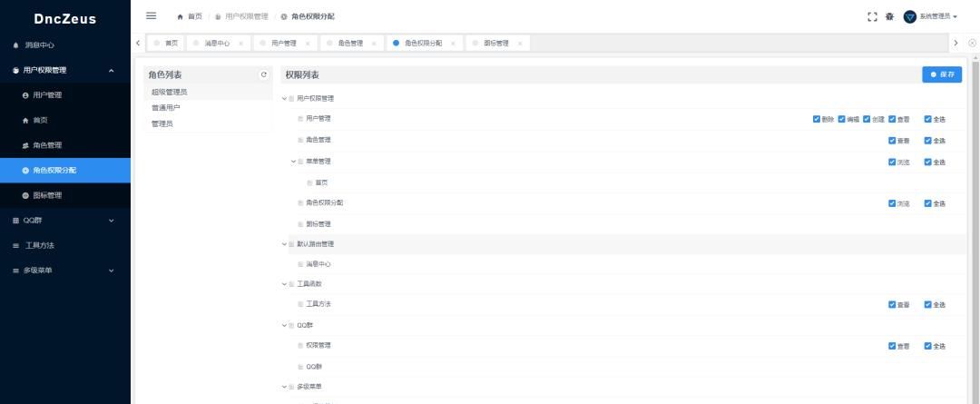Switch to the 角色管理 tab
Viewport: 980px width, 404px height.
point(351,44)
